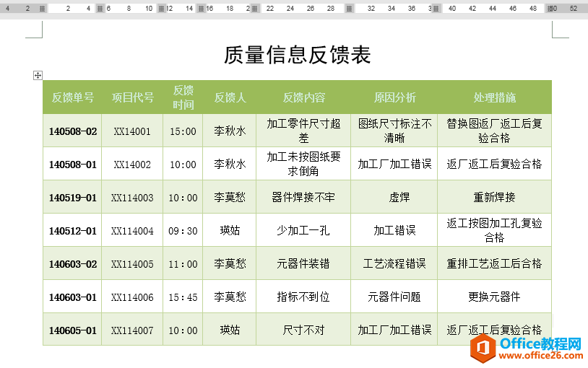
Task: Select the header cell 原因分析
Action: point(394,97)
